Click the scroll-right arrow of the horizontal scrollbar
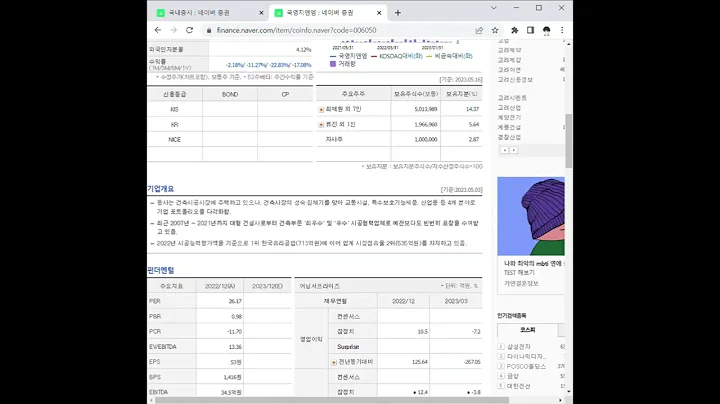This screenshot has height=404, width=720. (x=560, y=400)
